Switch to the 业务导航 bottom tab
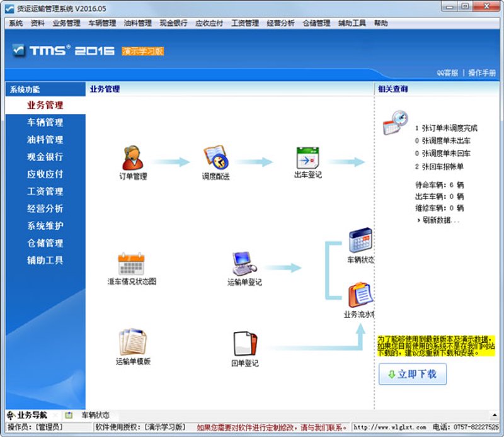The image size is (504, 437). tap(28, 415)
